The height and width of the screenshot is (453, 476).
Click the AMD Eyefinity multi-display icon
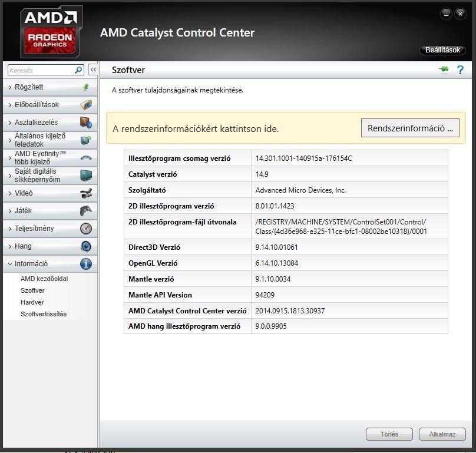tap(86, 158)
